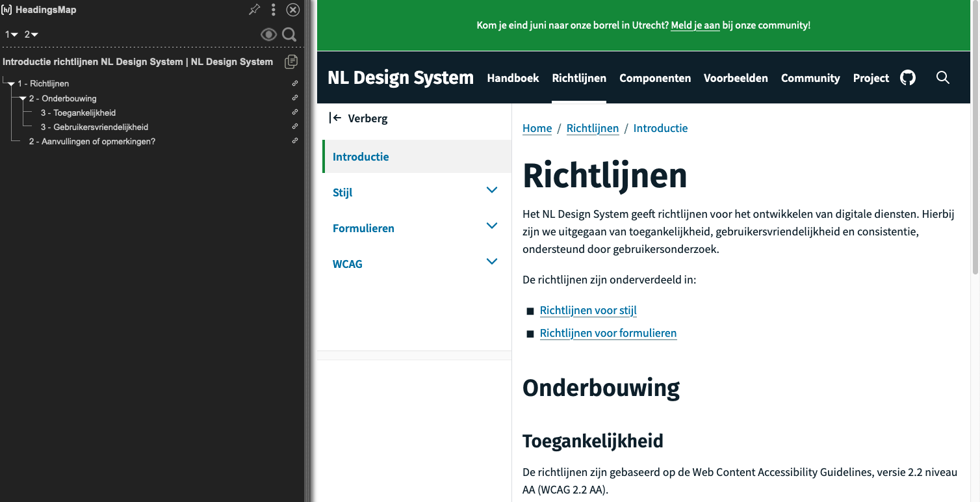Expand the WCAG chevron in sidebar

[492, 261]
